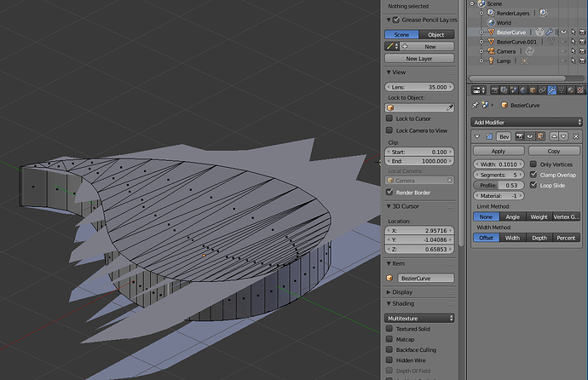This screenshot has width=588, height=380.
Task: Open the Texture properties tab
Action: click(x=580, y=90)
